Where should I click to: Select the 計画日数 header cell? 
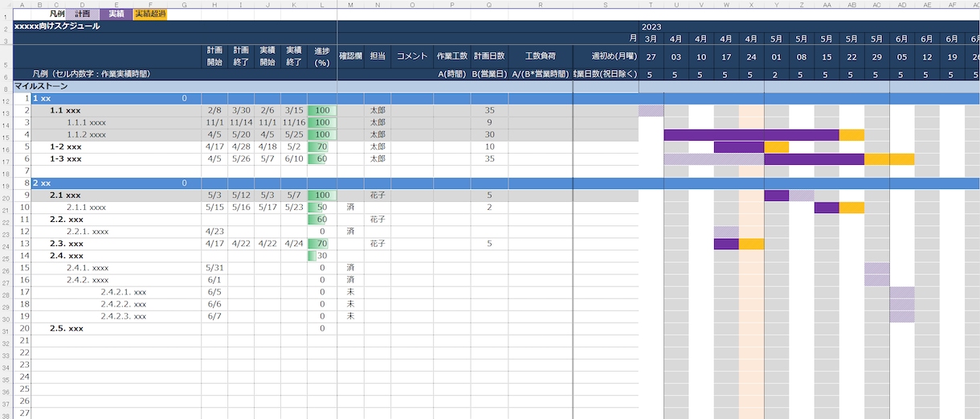(x=489, y=56)
